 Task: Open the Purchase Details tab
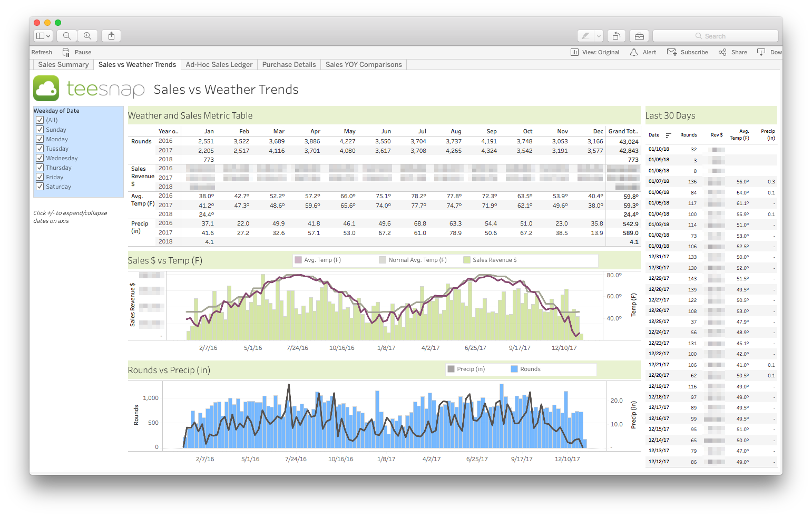point(289,65)
